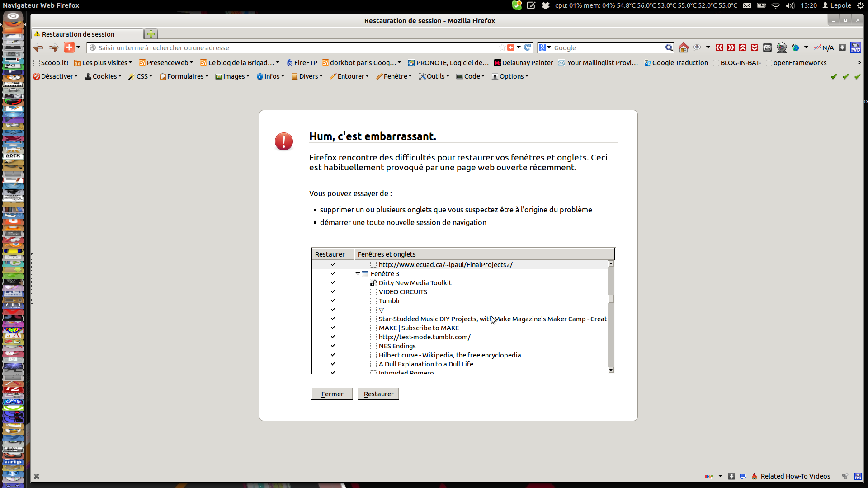Image resolution: width=868 pixels, height=488 pixels.
Task: Close the add-on bar with X icon
Action: 37,476
